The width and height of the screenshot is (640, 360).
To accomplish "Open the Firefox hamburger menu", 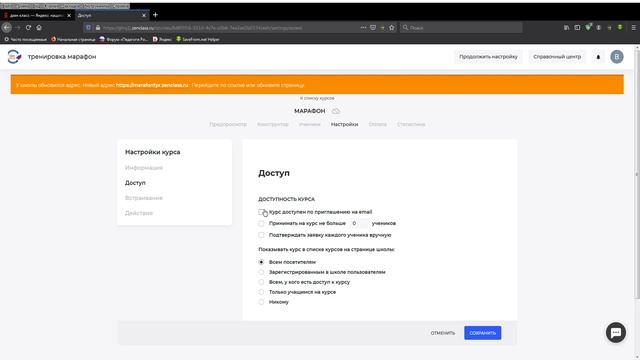I will (x=633, y=28).
